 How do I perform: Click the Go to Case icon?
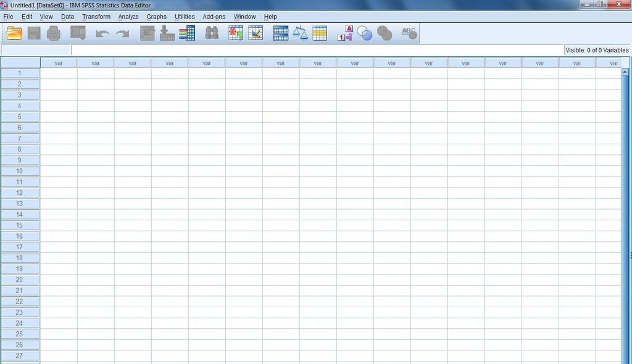click(148, 33)
